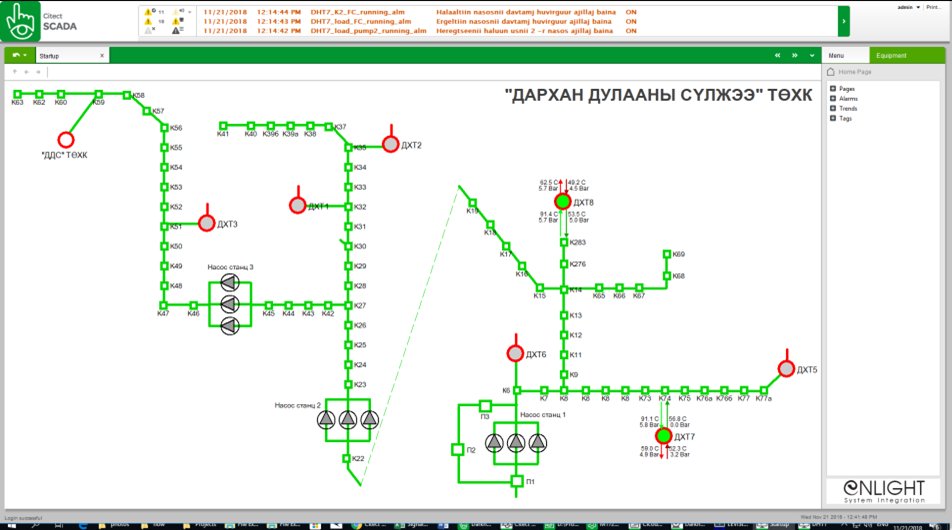Select the DHT7_K2_FC_running_alm alarm row

tap(419, 12)
